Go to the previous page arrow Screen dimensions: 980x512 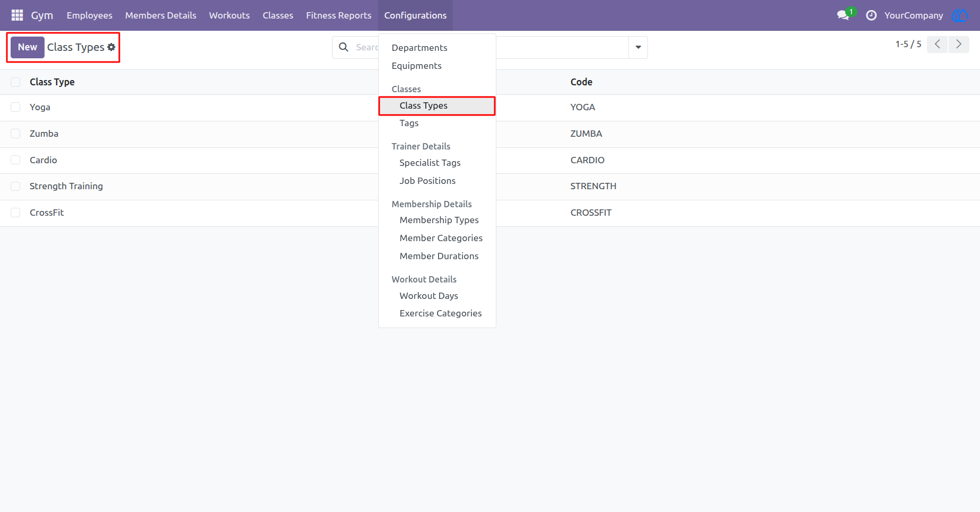pyautogui.click(x=937, y=45)
